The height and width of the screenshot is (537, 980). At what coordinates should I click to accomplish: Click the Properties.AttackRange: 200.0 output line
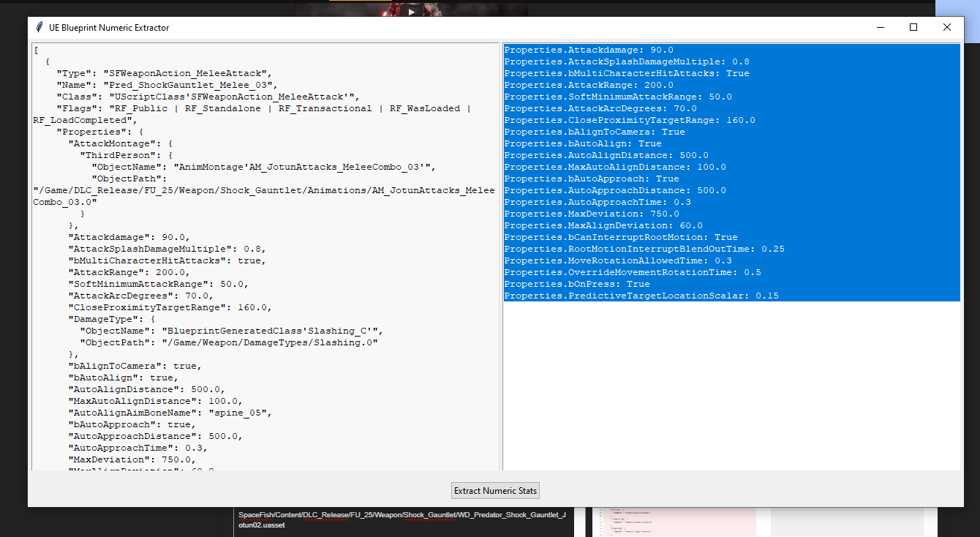click(589, 85)
